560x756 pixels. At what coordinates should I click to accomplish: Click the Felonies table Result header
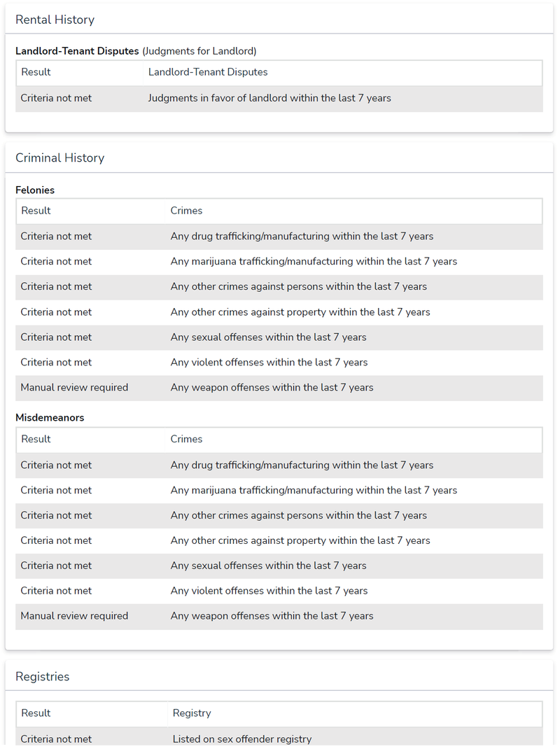[36, 211]
